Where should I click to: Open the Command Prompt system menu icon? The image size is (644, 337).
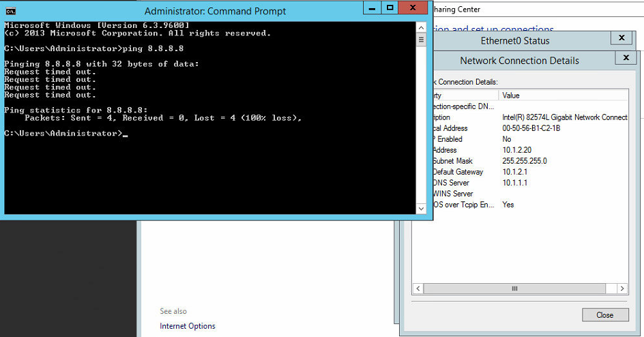10,12
